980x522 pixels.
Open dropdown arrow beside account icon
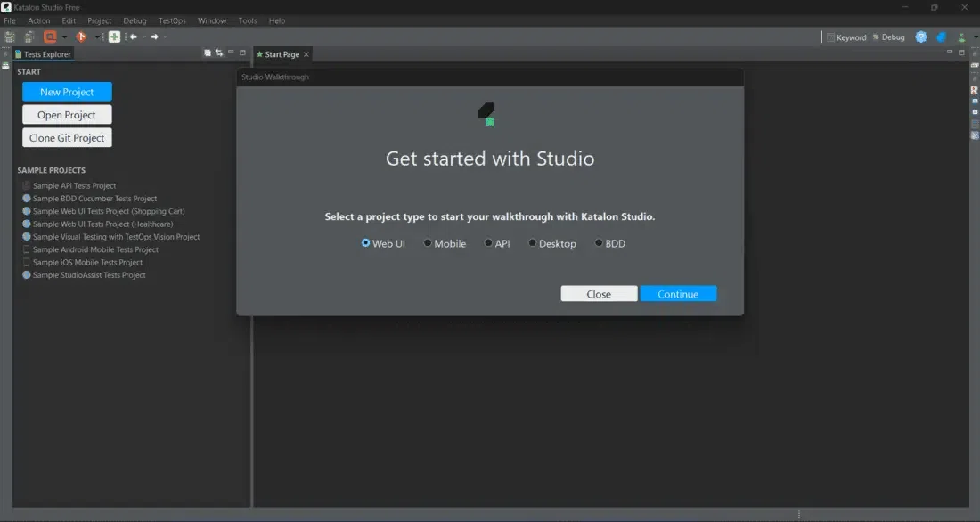(975, 37)
